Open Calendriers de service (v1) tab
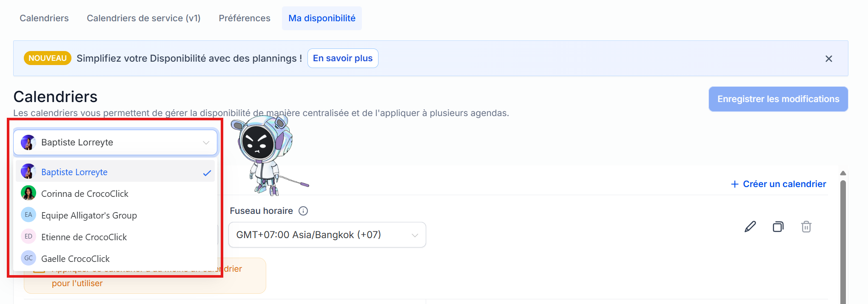This screenshot has width=868, height=304. click(144, 18)
